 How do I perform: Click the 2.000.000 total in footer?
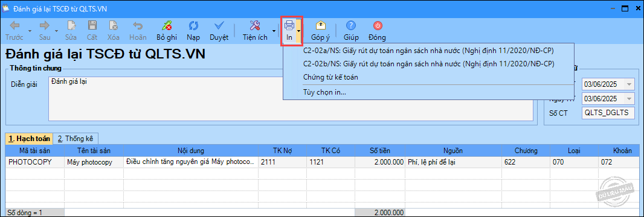pyautogui.click(x=380, y=213)
